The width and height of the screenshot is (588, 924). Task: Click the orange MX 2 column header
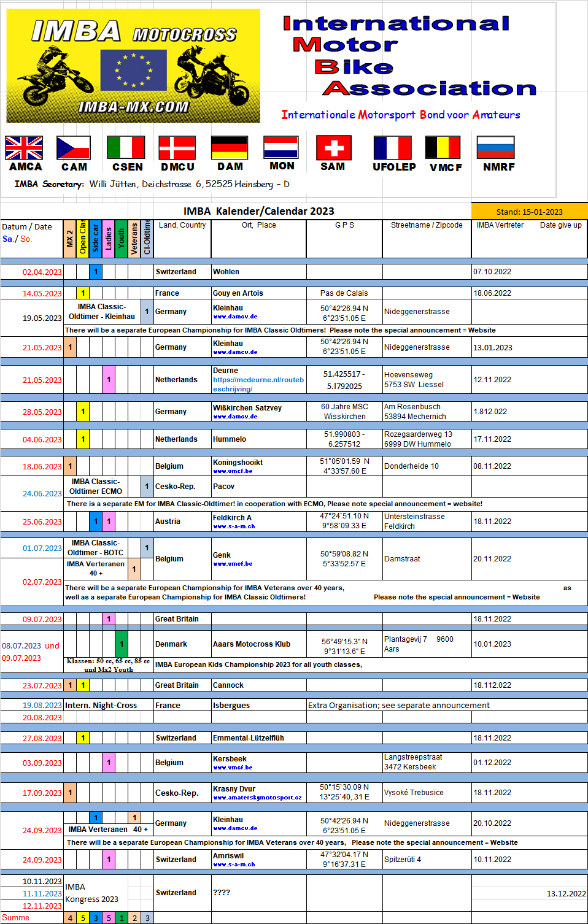click(x=70, y=239)
